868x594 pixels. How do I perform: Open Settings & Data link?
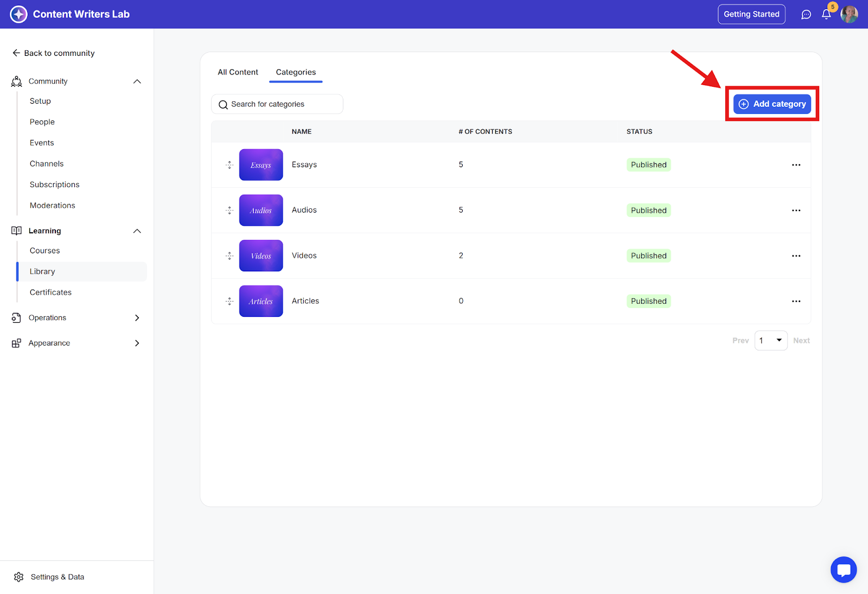pos(58,577)
